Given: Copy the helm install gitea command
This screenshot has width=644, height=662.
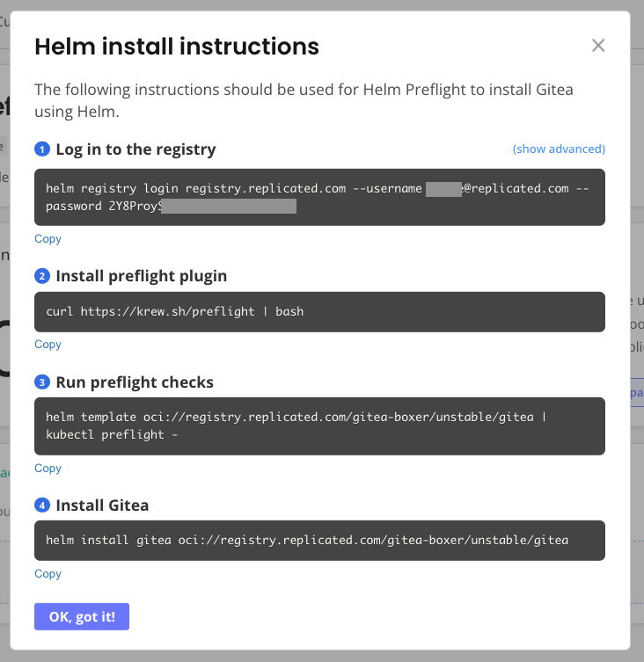Looking at the screenshot, I should pyautogui.click(x=48, y=574).
